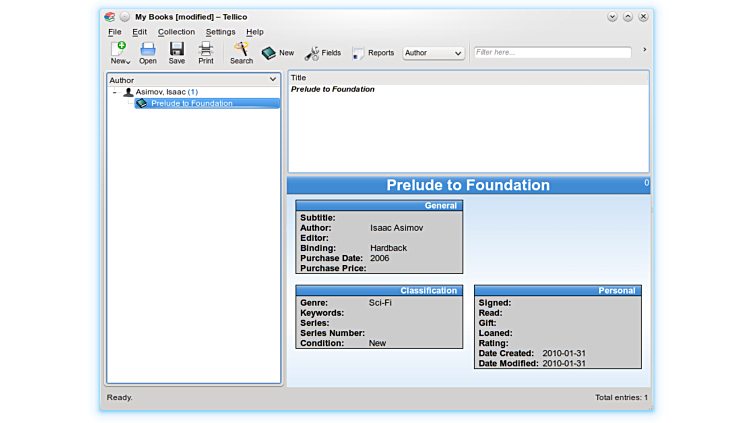Click the Print toolbar icon

[206, 52]
